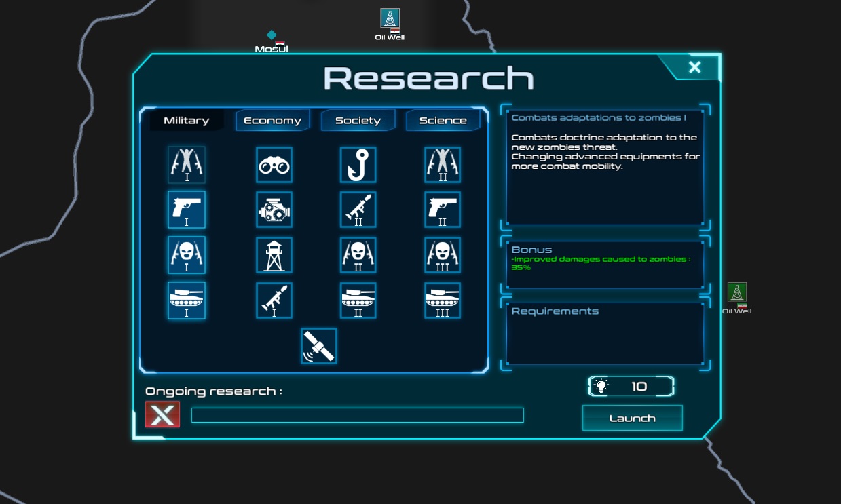This screenshot has height=504, width=841.
Task: Click the research points value 10
Action: pos(639,387)
